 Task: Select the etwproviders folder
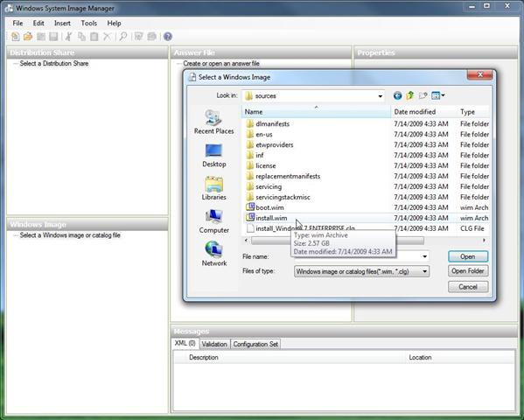pyautogui.click(x=269, y=144)
